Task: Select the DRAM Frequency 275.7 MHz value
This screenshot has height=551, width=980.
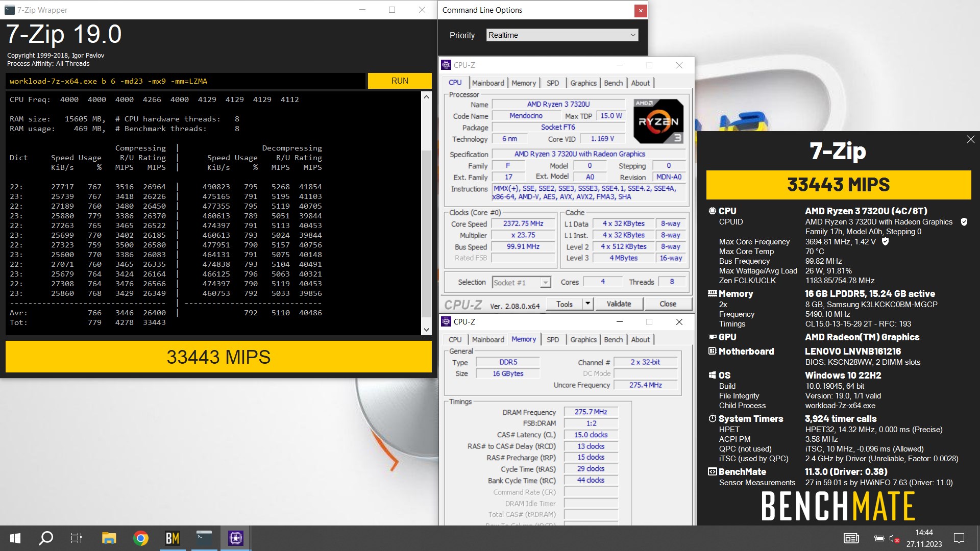Action: [591, 412]
